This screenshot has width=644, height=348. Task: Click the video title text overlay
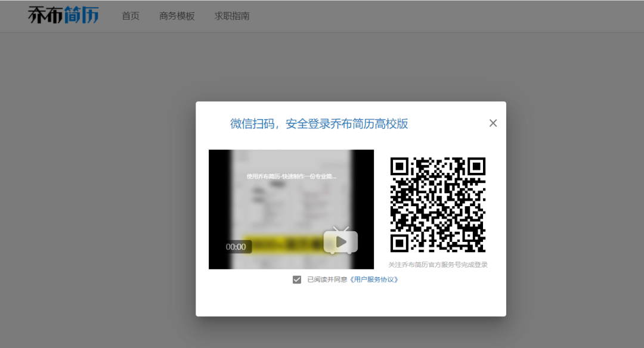(x=292, y=176)
